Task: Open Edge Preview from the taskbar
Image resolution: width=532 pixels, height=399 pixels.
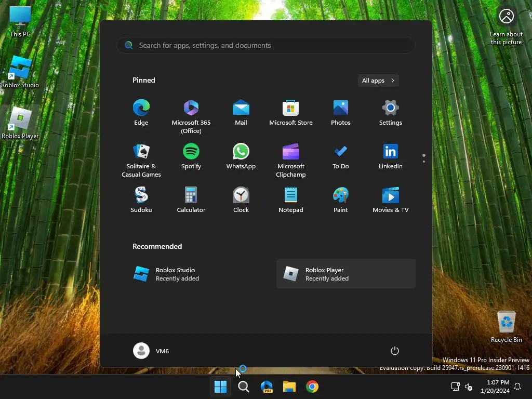Action: tap(267, 387)
